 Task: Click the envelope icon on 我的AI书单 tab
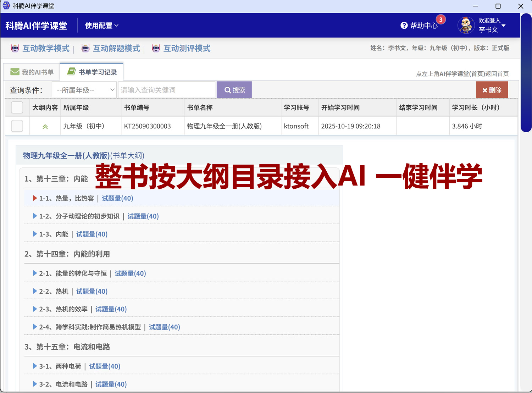tap(15, 71)
